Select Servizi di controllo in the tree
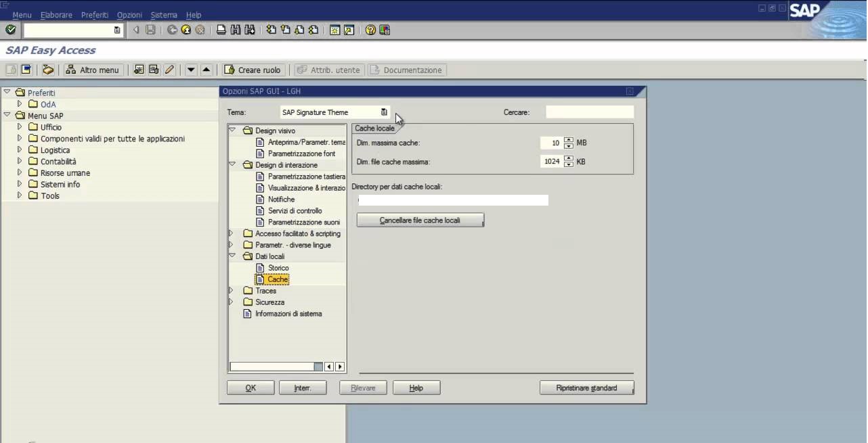Viewport: 868px width, 443px height. [x=295, y=211]
